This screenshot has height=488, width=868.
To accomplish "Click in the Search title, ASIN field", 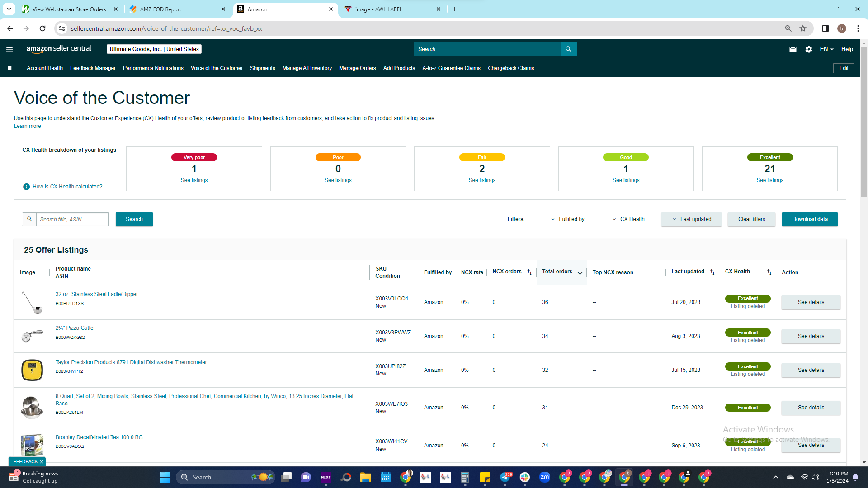I will coord(72,219).
